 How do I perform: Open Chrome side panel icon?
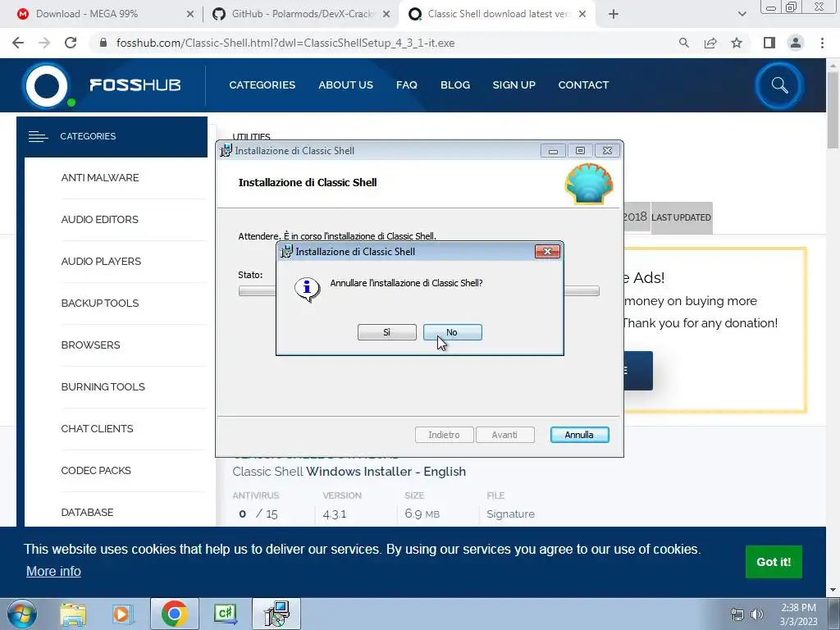(x=769, y=43)
